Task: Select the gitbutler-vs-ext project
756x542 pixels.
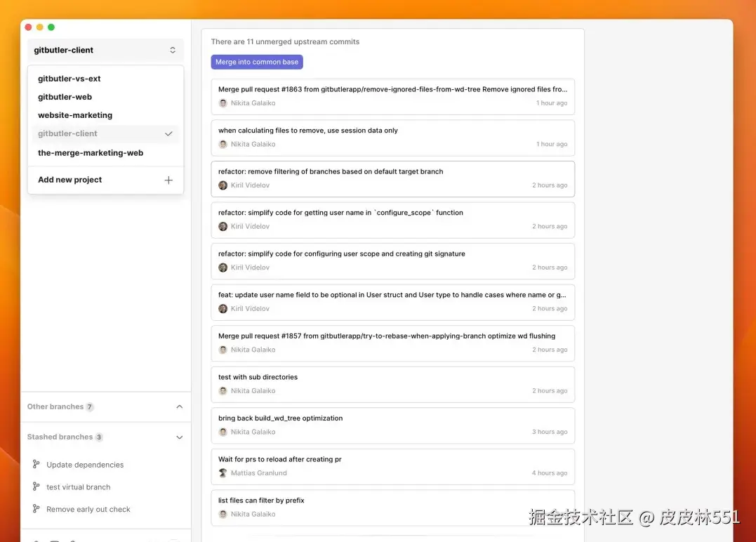Action: 69,79
